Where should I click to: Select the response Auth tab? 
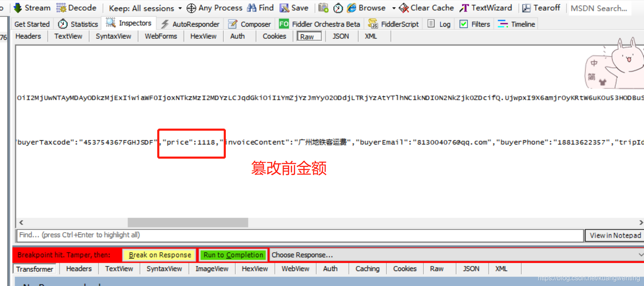coord(330,269)
